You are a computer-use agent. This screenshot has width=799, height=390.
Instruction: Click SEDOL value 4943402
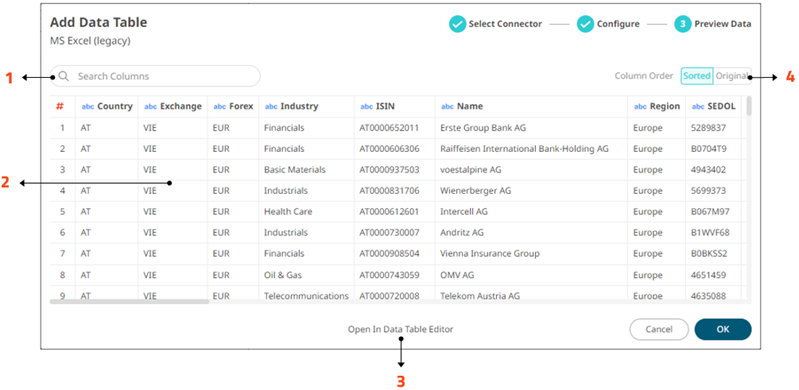(x=708, y=170)
